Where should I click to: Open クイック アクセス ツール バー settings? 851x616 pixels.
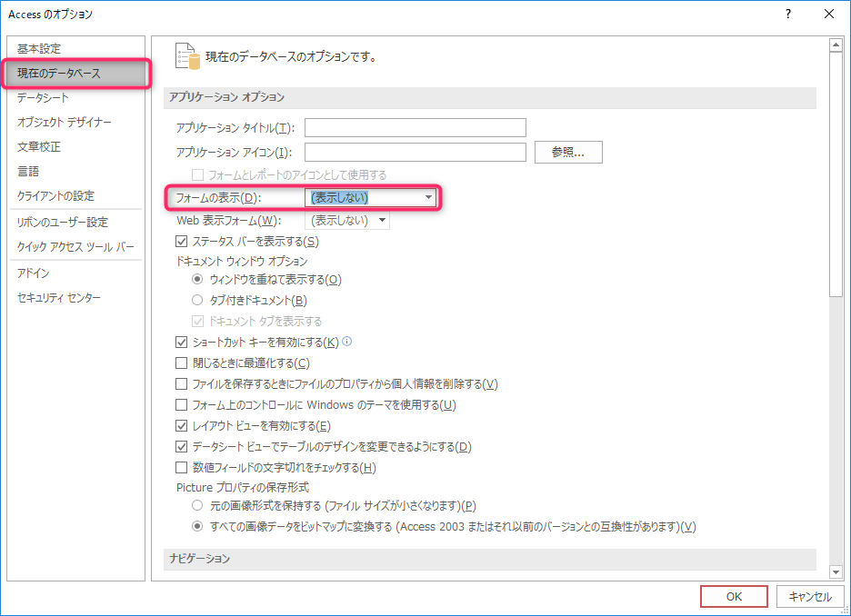(x=76, y=247)
